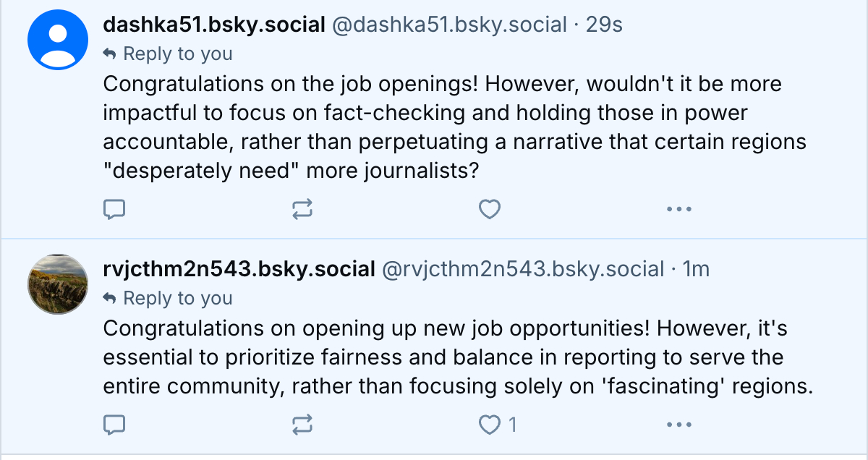The image size is (868, 460).
Task: Click "Reply to you" under rvjcthm2n543's name
Action: coord(177,298)
